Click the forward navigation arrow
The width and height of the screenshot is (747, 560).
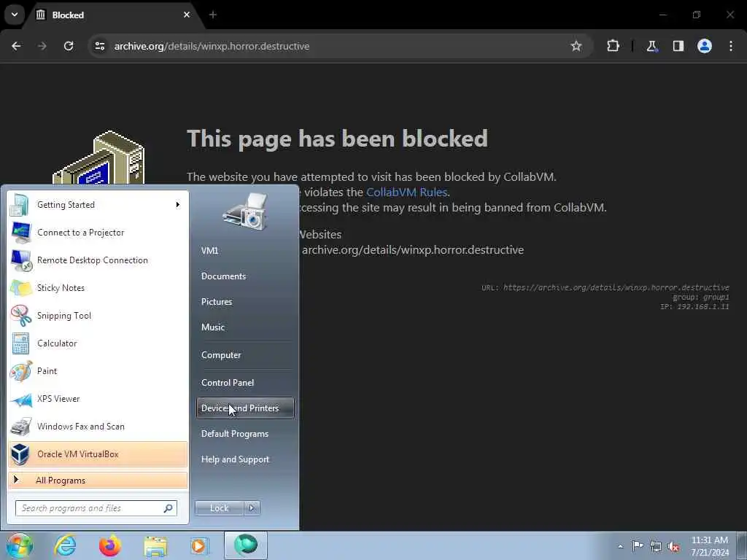coord(42,46)
